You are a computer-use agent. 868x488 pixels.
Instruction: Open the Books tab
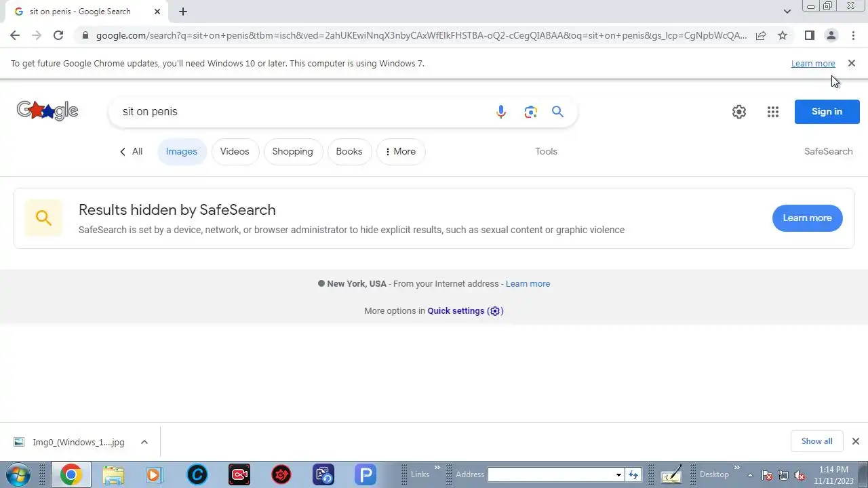[x=349, y=151]
